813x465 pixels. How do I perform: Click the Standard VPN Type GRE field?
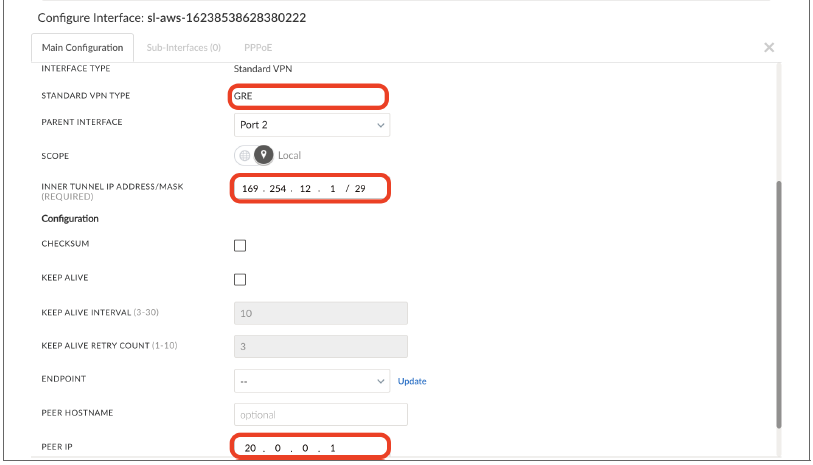[308, 97]
